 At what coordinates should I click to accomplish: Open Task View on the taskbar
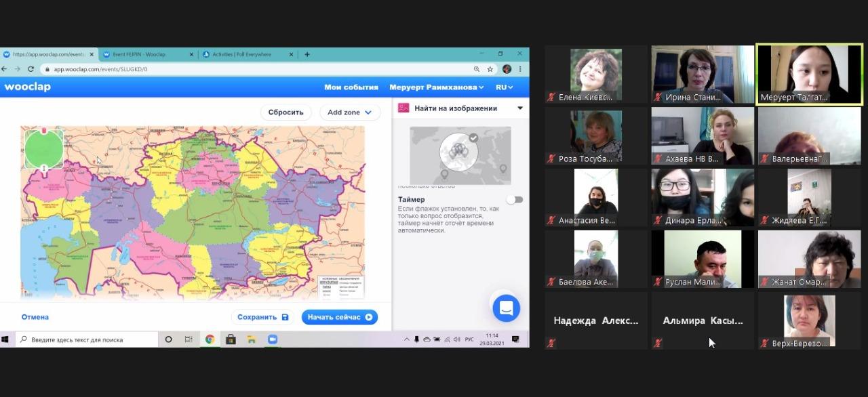tap(189, 339)
